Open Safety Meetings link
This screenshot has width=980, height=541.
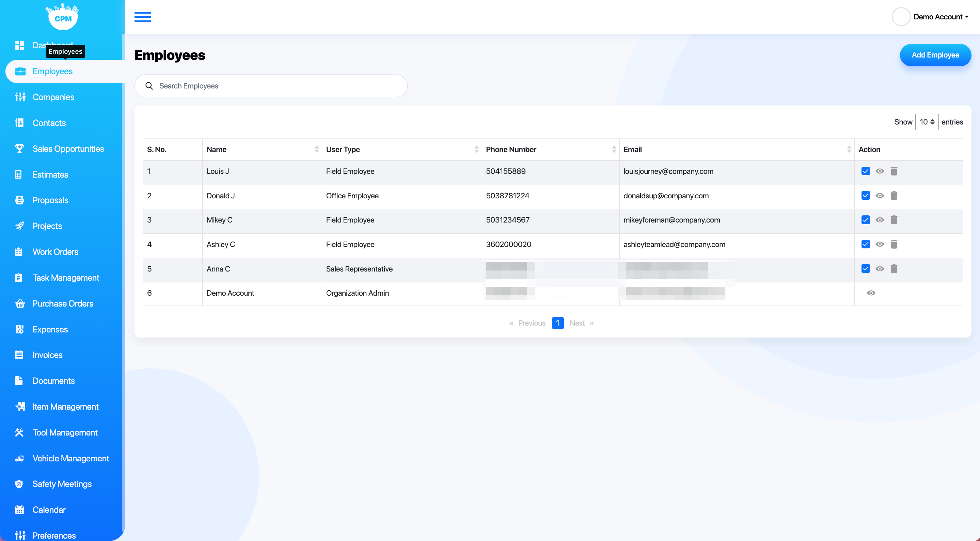(x=62, y=483)
